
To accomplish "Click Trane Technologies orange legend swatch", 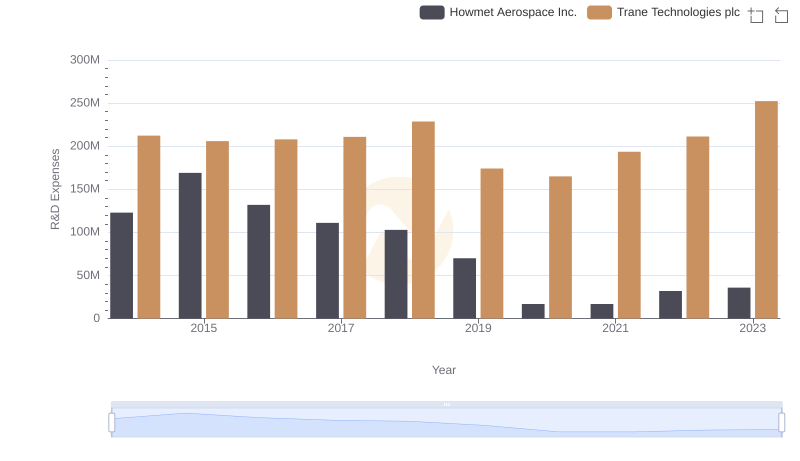I will [x=599, y=12].
